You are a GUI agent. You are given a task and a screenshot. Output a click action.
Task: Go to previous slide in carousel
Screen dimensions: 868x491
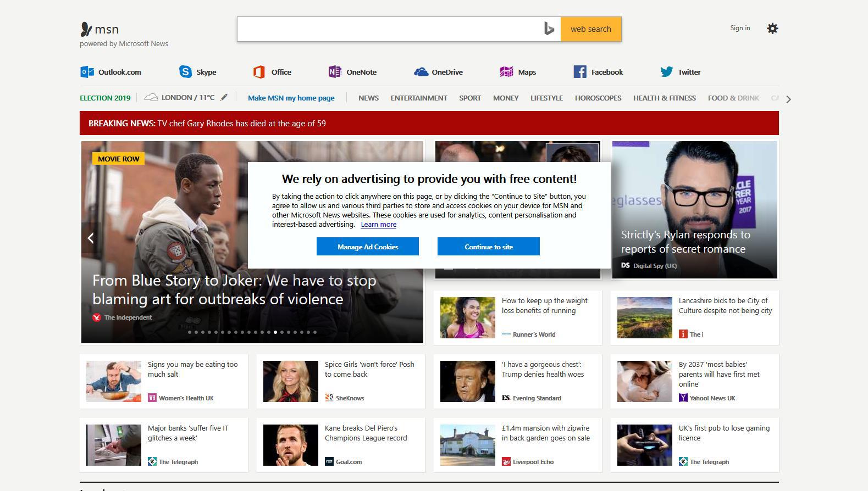pyautogui.click(x=91, y=238)
